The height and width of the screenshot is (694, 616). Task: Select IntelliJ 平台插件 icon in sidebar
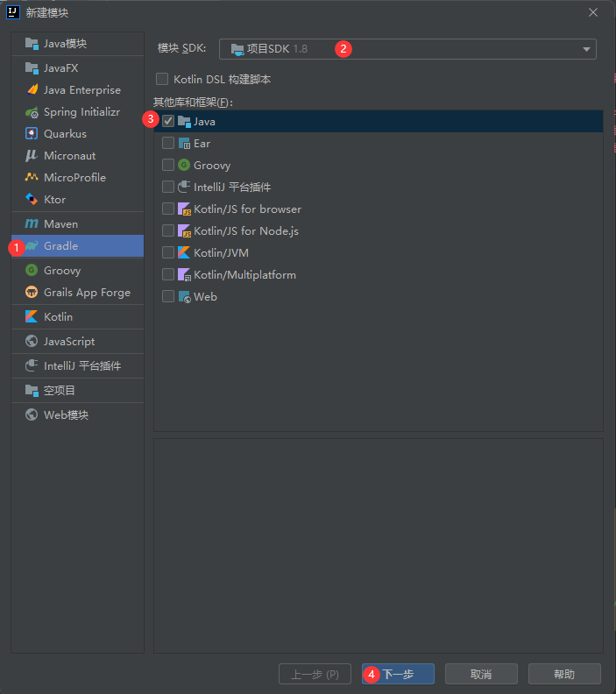(32, 365)
